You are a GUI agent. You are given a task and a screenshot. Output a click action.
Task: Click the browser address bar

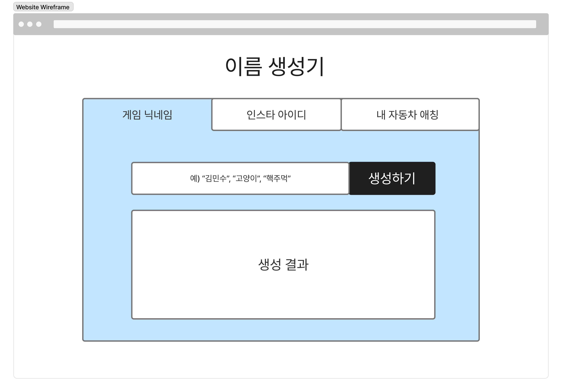[295, 24]
